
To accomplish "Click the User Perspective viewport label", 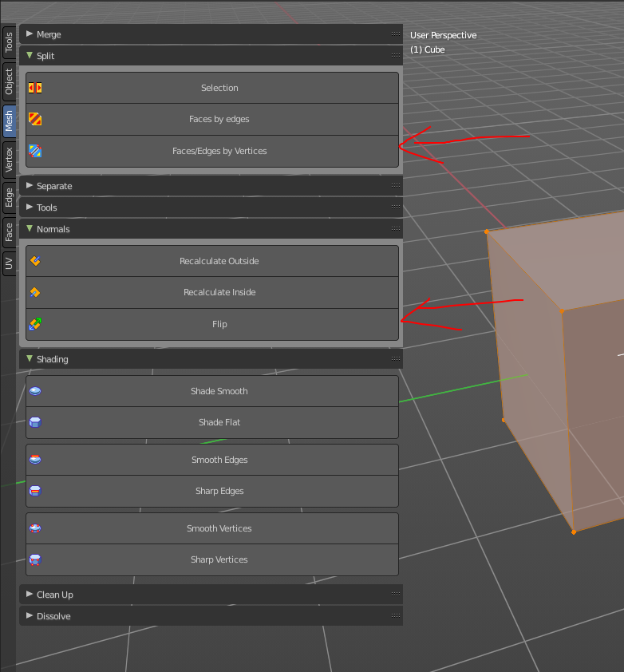I will click(443, 35).
